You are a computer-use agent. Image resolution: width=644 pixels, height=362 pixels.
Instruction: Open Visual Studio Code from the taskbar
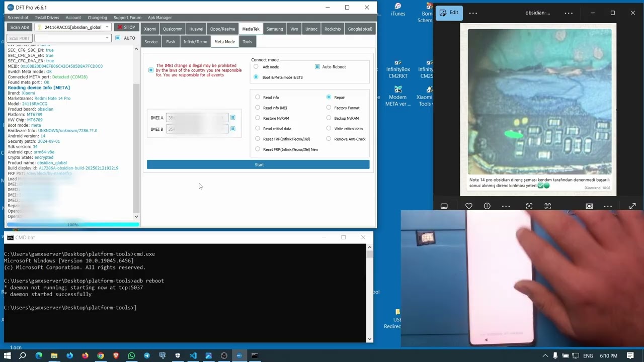pos(193,356)
